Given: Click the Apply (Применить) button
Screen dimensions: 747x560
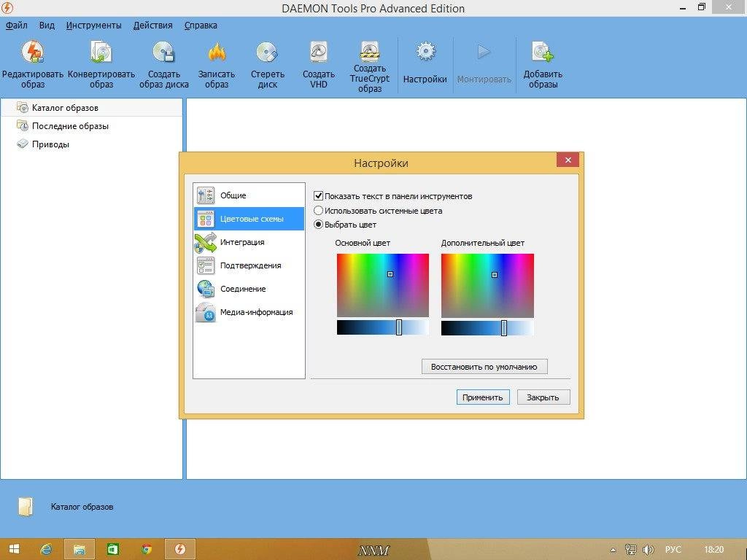Looking at the screenshot, I should [483, 397].
